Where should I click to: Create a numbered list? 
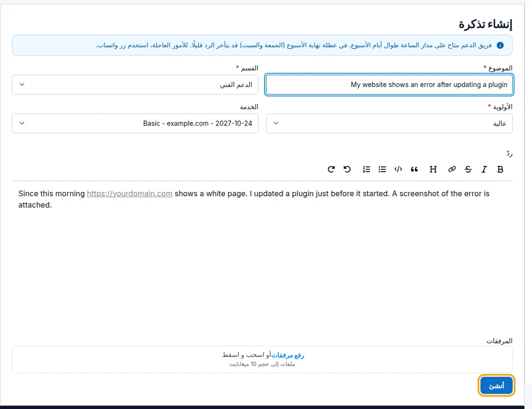click(x=367, y=169)
